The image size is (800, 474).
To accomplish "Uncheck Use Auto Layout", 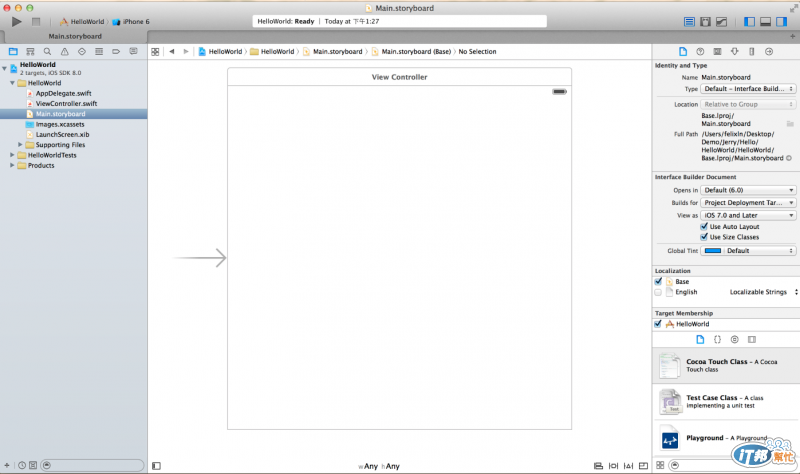I will click(704, 227).
